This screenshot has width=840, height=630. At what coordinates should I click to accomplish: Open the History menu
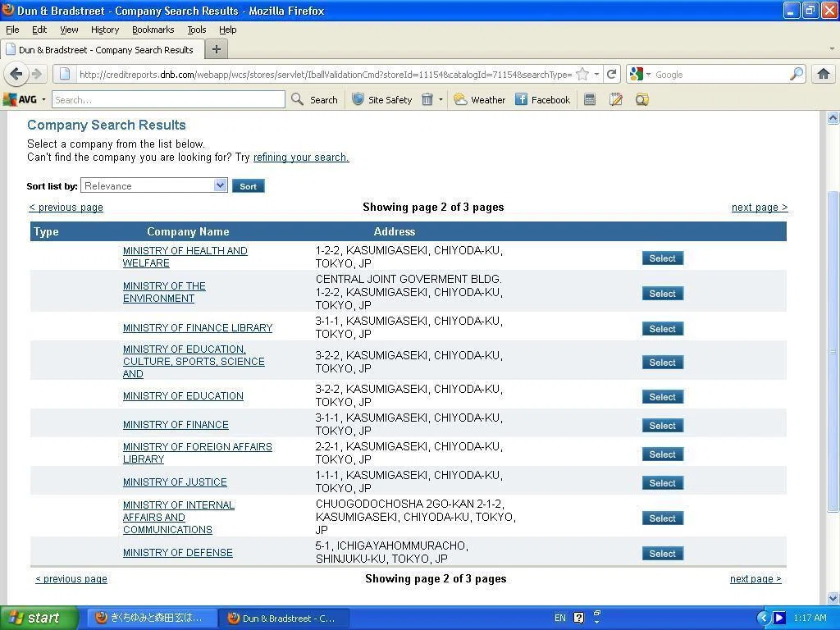point(104,30)
